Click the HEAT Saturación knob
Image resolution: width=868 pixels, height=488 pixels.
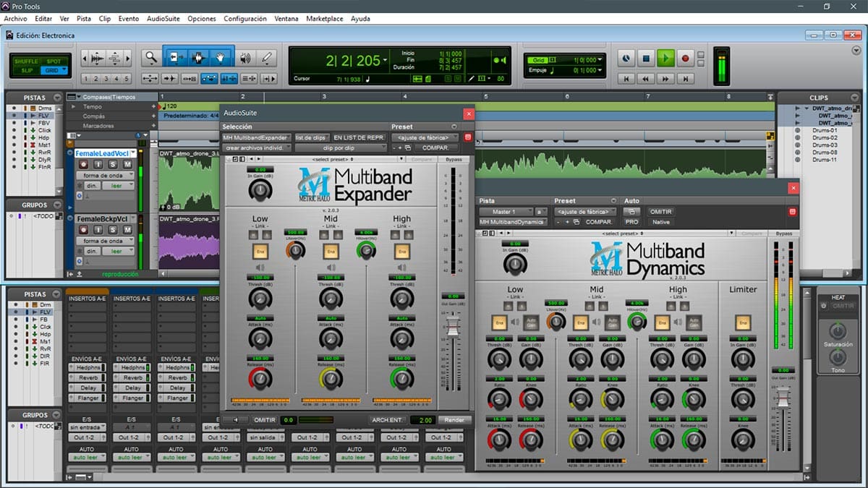pyautogui.click(x=837, y=331)
